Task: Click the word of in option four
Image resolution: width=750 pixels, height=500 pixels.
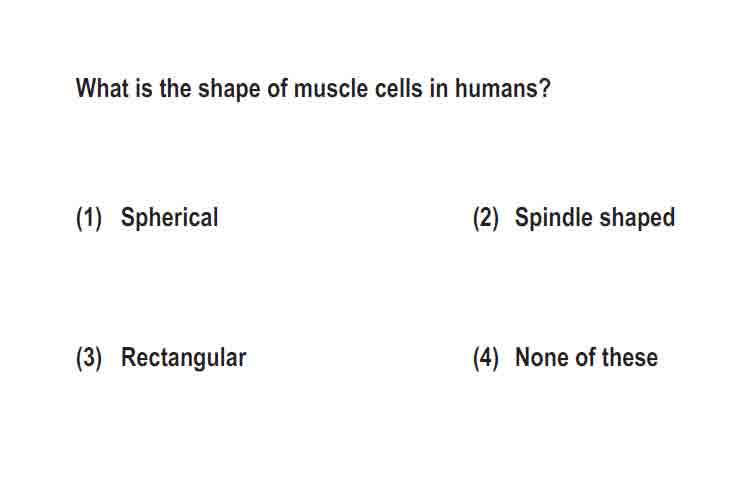Action: (585, 357)
